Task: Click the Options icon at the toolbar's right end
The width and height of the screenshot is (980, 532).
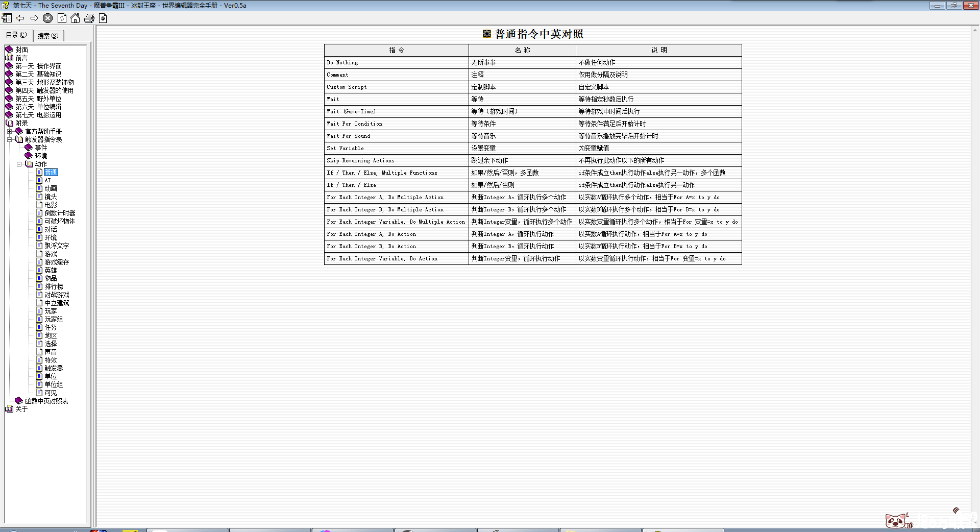Action: pyautogui.click(x=103, y=18)
